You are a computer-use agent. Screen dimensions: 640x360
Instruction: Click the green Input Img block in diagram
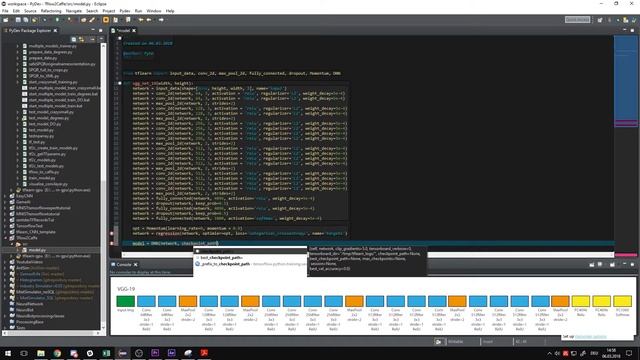click(x=125, y=301)
